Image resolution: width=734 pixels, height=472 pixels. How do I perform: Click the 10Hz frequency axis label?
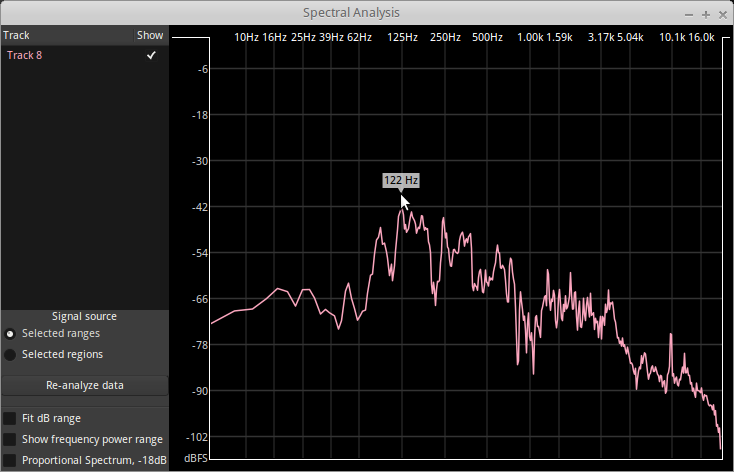click(246, 37)
